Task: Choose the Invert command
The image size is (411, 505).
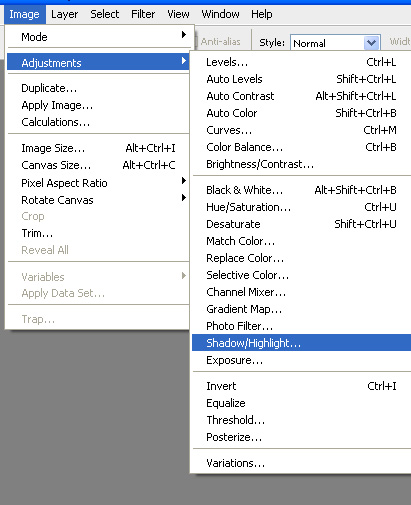Action: coord(301,386)
